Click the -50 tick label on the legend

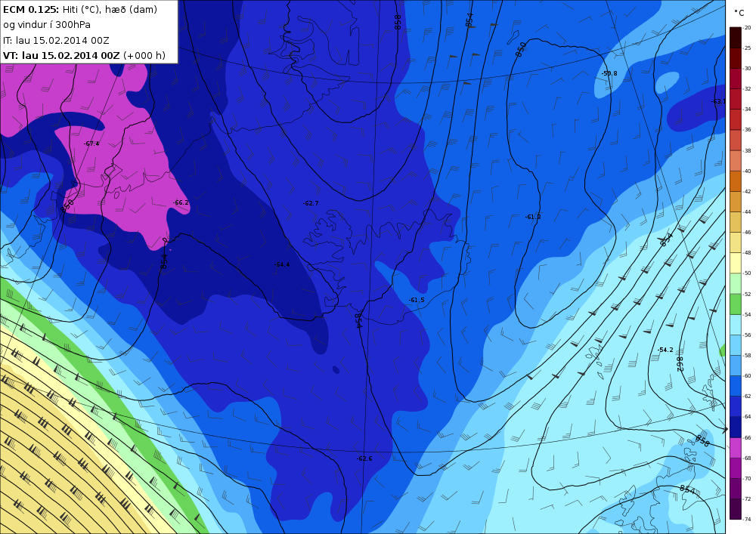pyautogui.click(x=748, y=273)
